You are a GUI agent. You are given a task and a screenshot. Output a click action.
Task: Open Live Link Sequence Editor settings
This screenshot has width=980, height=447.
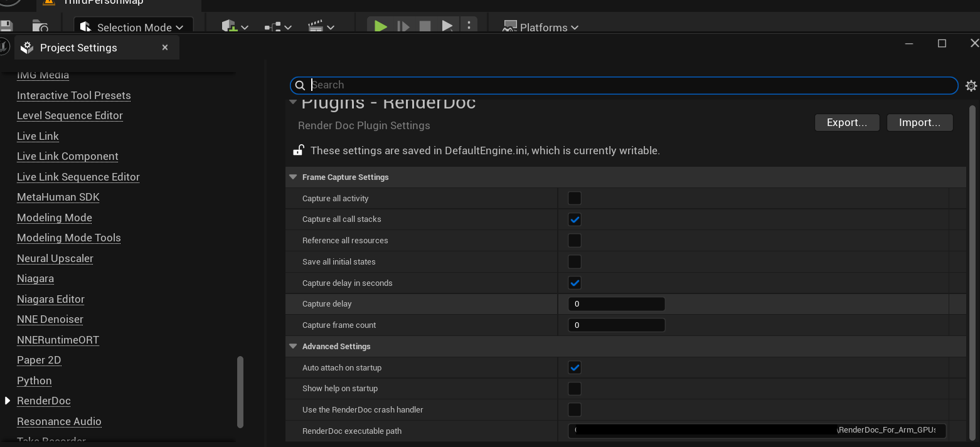pos(78,177)
